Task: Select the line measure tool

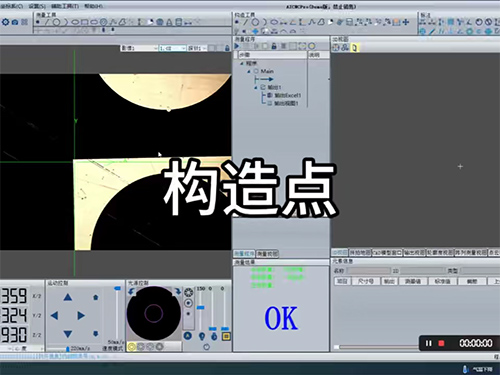Action: coord(47,22)
